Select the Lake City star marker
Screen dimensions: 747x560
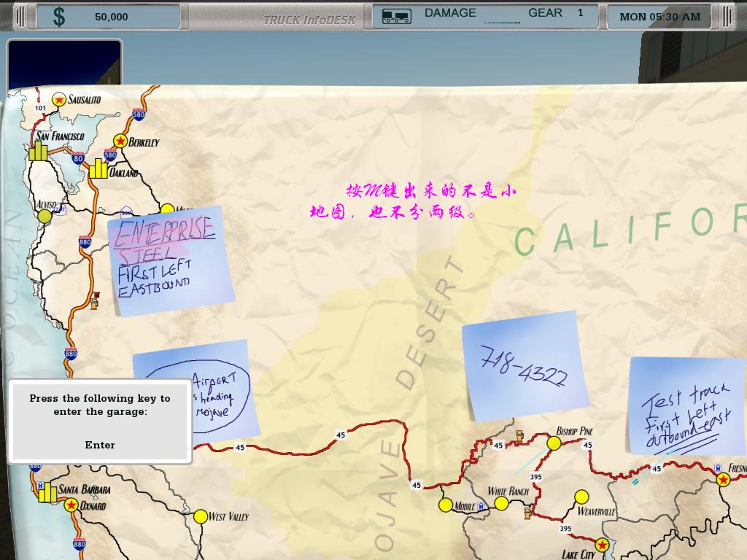602,545
